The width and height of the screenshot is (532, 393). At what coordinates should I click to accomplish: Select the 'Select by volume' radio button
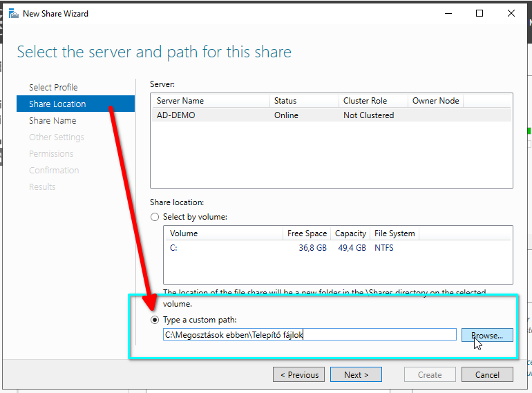155,217
